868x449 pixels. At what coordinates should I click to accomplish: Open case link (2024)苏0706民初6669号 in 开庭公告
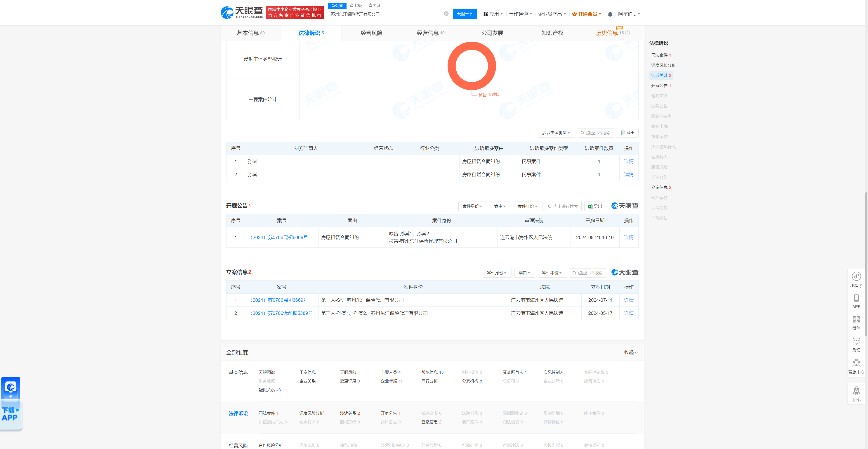tap(279, 237)
